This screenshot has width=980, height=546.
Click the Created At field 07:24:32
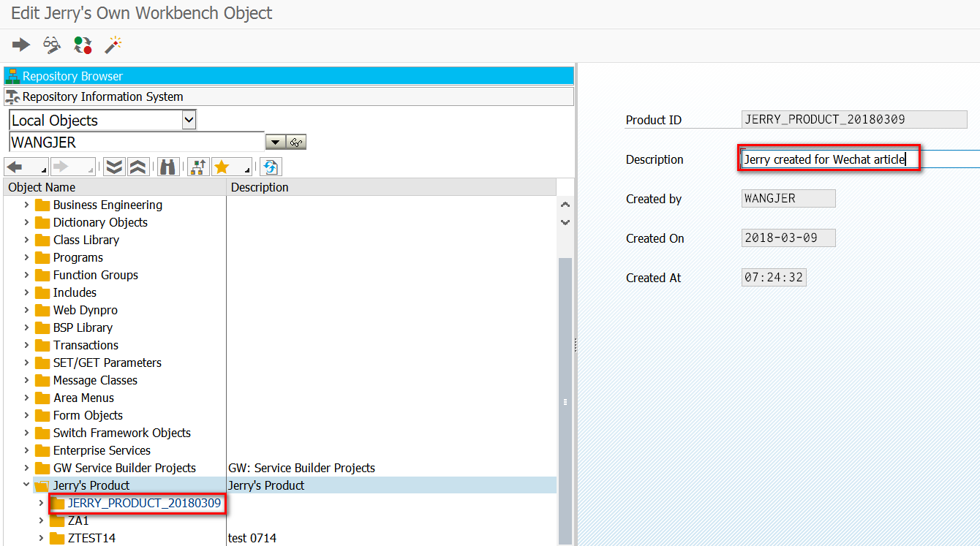point(774,278)
